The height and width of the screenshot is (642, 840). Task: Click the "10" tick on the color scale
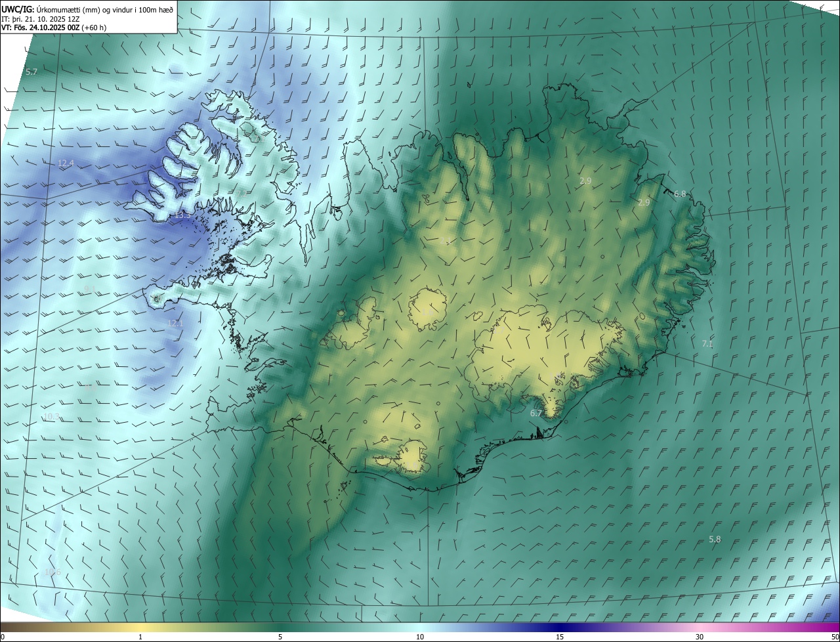tap(420, 637)
